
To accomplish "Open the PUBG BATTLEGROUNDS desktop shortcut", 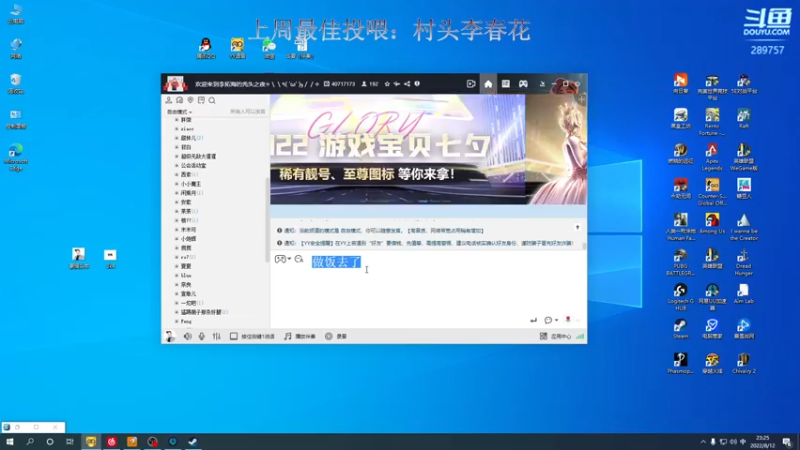I will click(680, 262).
